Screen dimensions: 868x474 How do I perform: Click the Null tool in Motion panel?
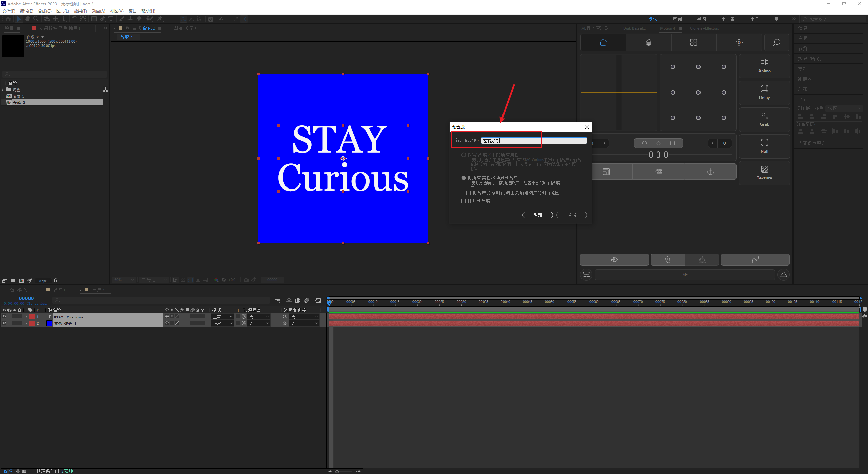pyautogui.click(x=764, y=146)
